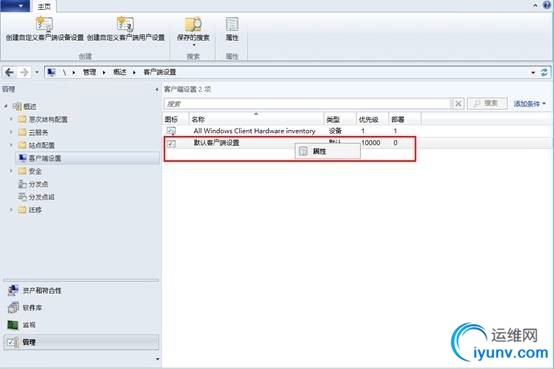The image size is (554, 369).
Task: Minimize the ribbon with the caret
Action: [535, 5]
